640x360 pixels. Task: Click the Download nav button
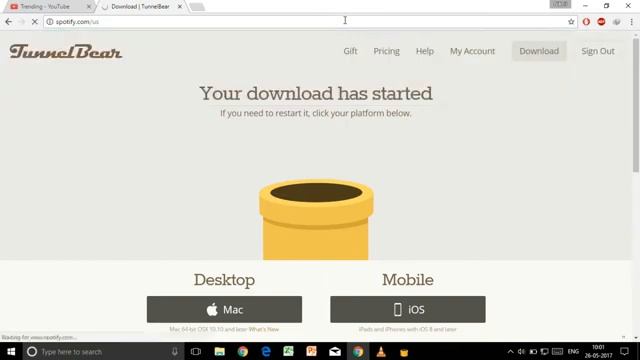click(x=539, y=51)
